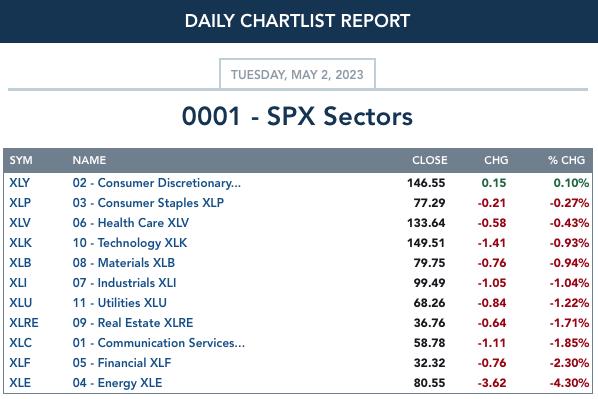Open the 05 - Financial XLF chart
Screen dimensions: 598x399
click(x=122, y=363)
